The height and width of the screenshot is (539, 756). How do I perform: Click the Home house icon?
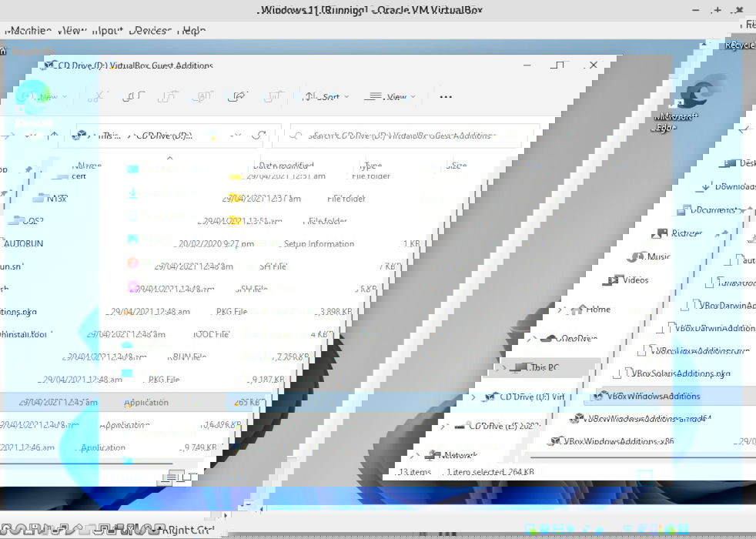pos(577,310)
